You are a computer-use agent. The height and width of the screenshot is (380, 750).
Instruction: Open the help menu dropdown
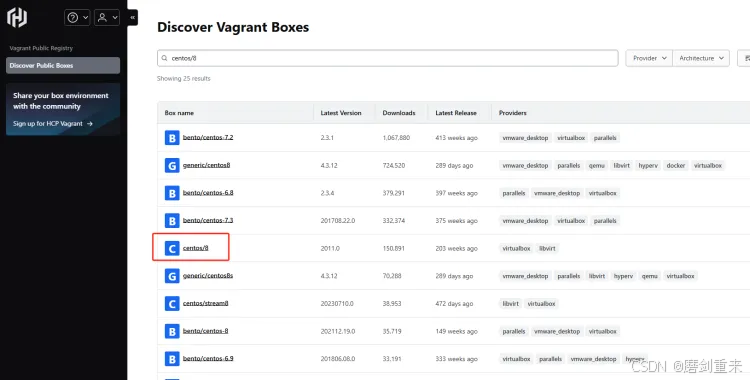[x=77, y=18]
